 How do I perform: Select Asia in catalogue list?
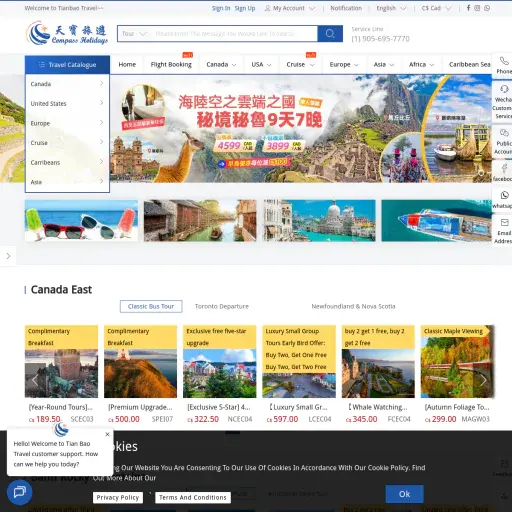click(67, 182)
